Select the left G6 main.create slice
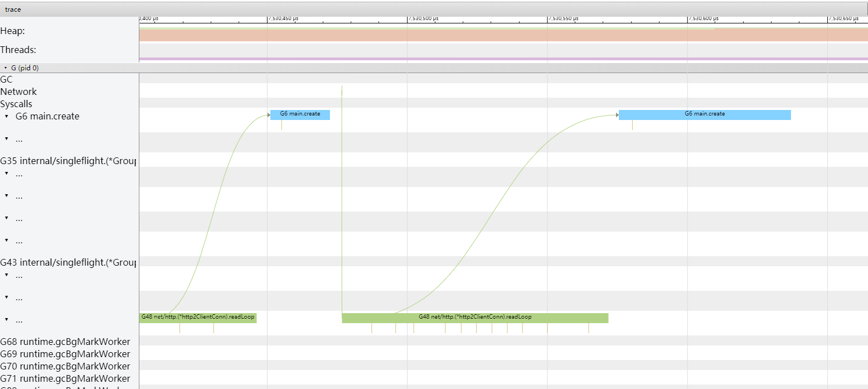This screenshot has height=389, width=868. click(x=300, y=114)
